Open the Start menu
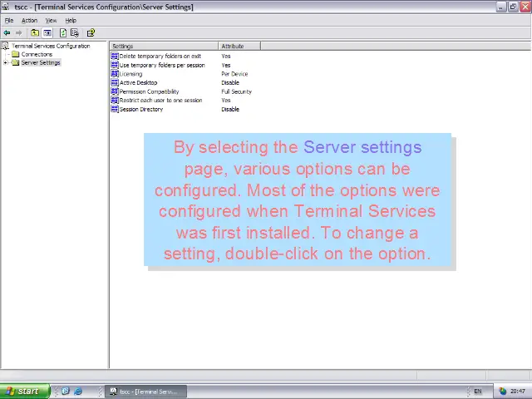532x399 pixels. [25, 392]
